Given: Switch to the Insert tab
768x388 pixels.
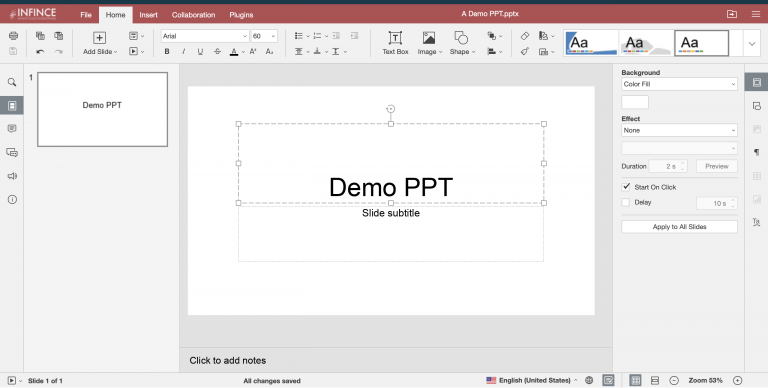Looking at the screenshot, I should click(148, 15).
